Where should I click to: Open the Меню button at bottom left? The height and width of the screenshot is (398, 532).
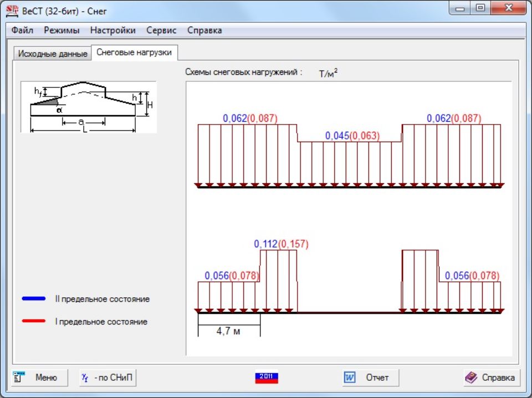39,378
